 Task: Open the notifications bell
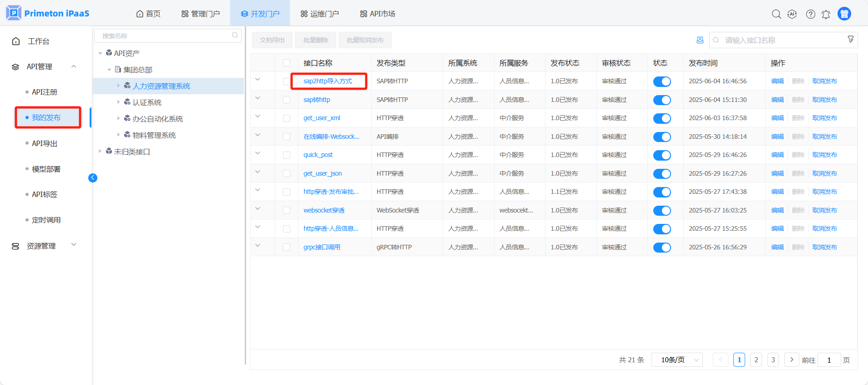coord(826,15)
